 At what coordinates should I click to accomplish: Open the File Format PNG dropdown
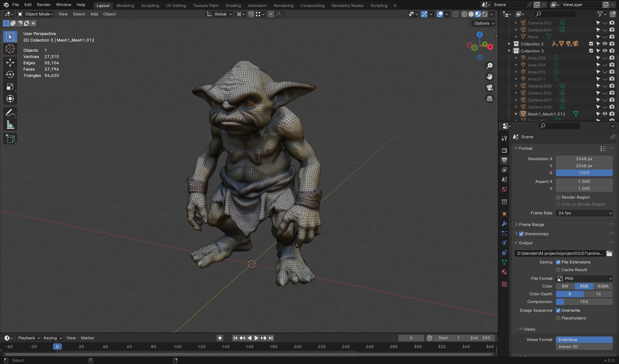click(584, 278)
